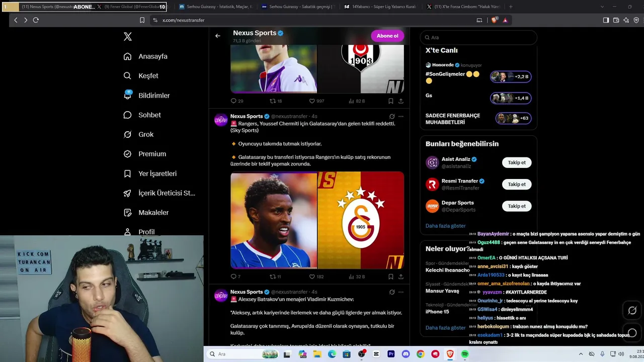644x362 pixels.
Task: Open Grok actions on the Rangers Chermiti post
Action: [392, 116]
